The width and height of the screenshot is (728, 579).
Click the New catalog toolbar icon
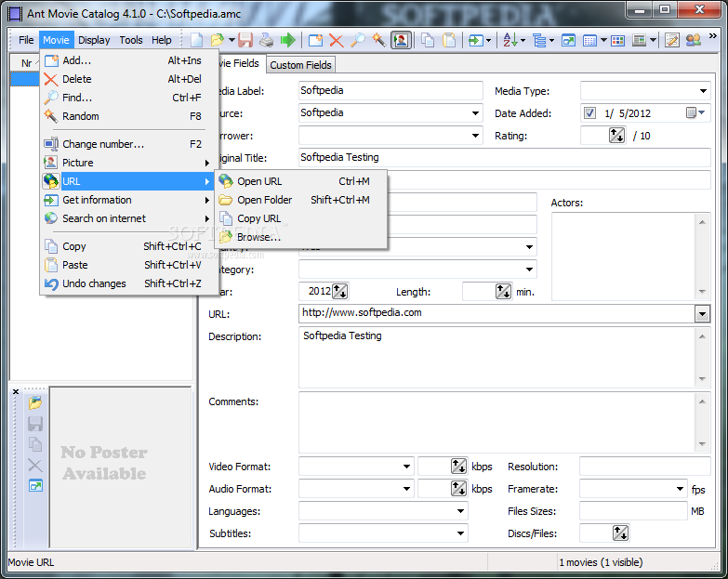click(x=196, y=40)
